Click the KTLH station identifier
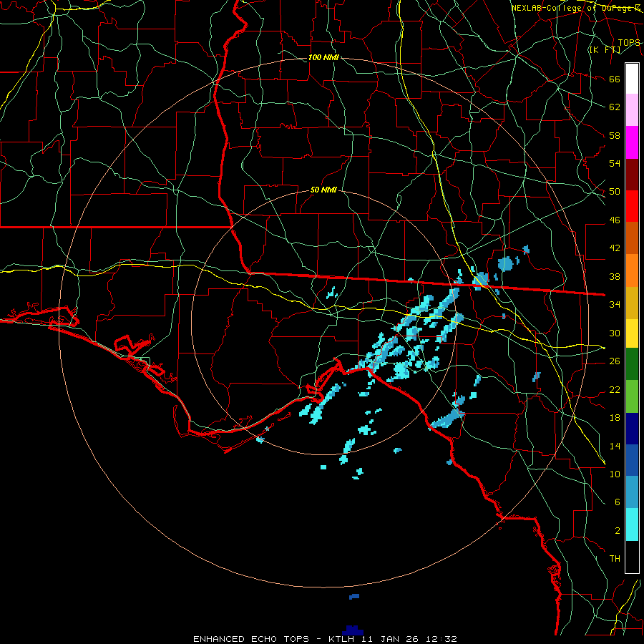The height and width of the screenshot is (644, 644). click(x=342, y=639)
